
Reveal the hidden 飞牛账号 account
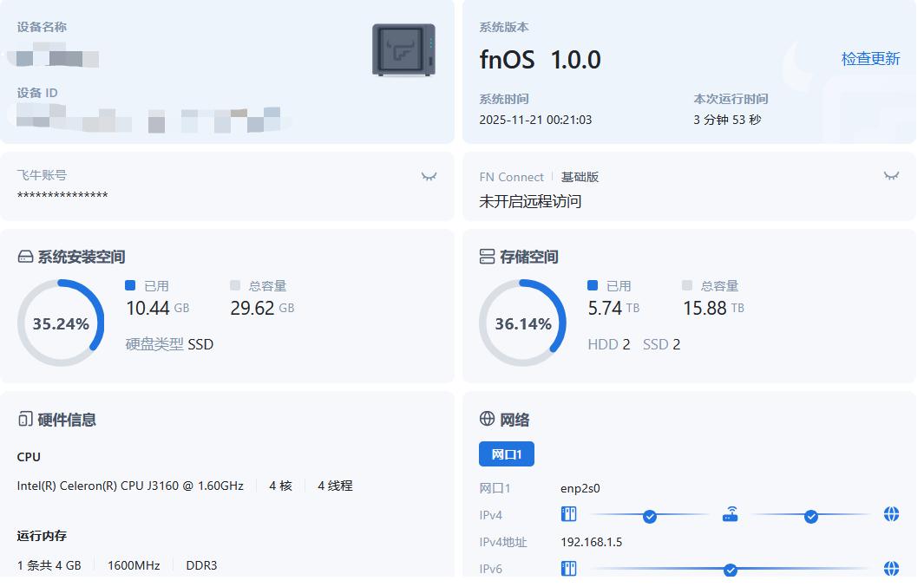(429, 176)
